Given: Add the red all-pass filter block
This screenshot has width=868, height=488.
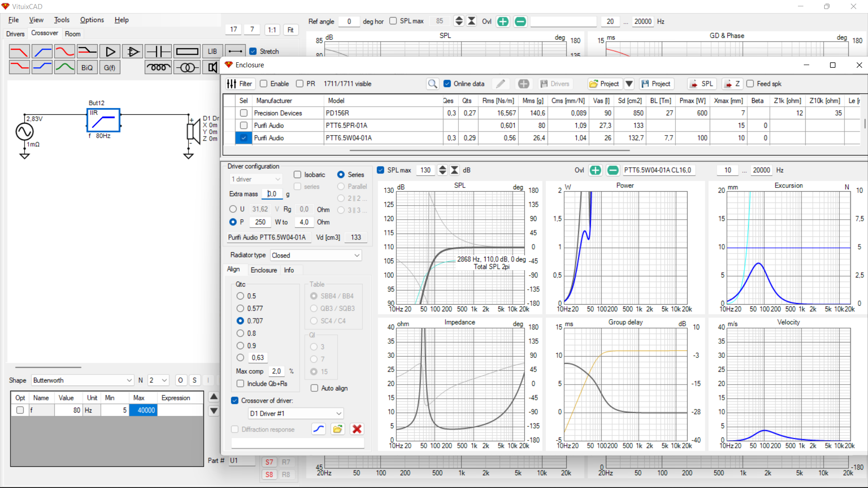Looking at the screenshot, I should point(65,52).
